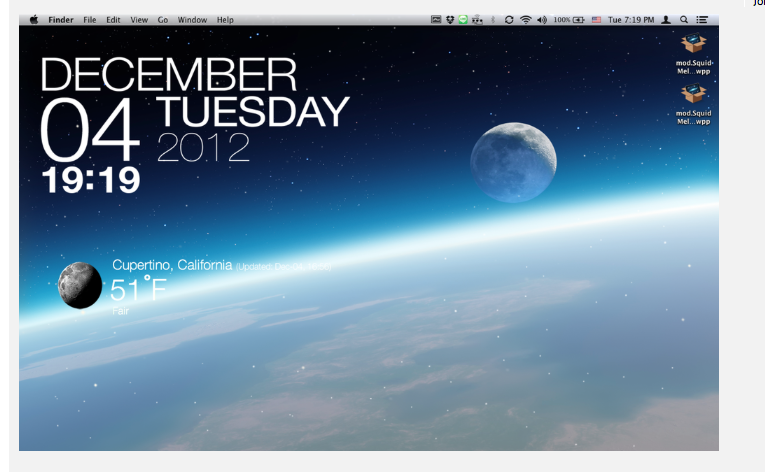Click the 19:19 clock display
Screen dimensions: 765x472
click(91, 180)
